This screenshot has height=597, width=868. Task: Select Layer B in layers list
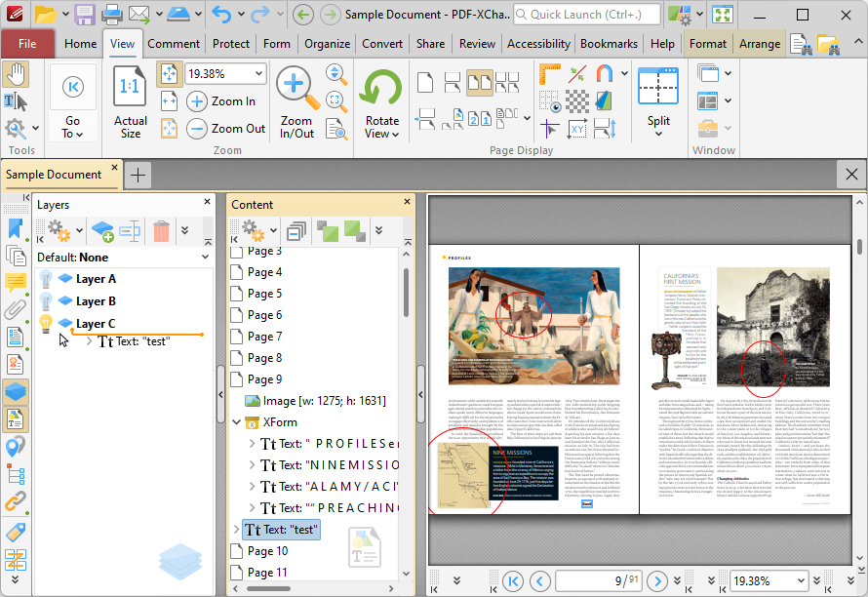96,301
